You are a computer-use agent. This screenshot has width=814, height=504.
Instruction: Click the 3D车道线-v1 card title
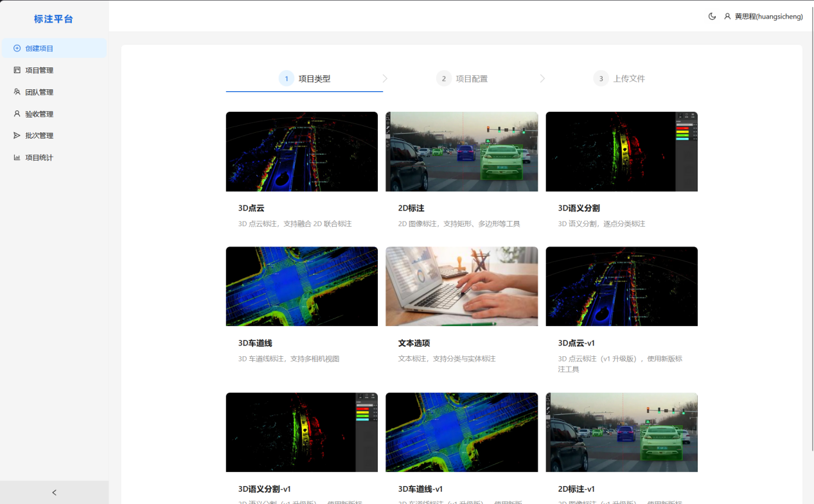tap(421, 489)
